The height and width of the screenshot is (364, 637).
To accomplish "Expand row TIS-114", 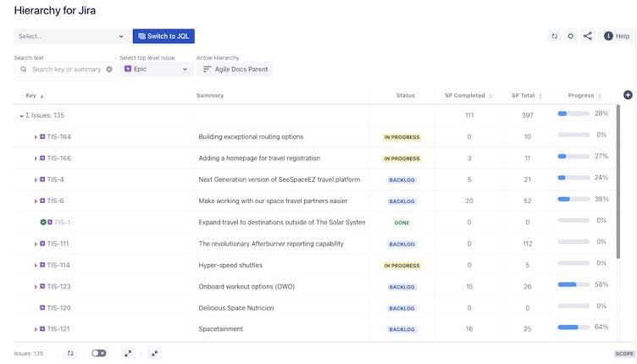I will (x=36, y=266).
